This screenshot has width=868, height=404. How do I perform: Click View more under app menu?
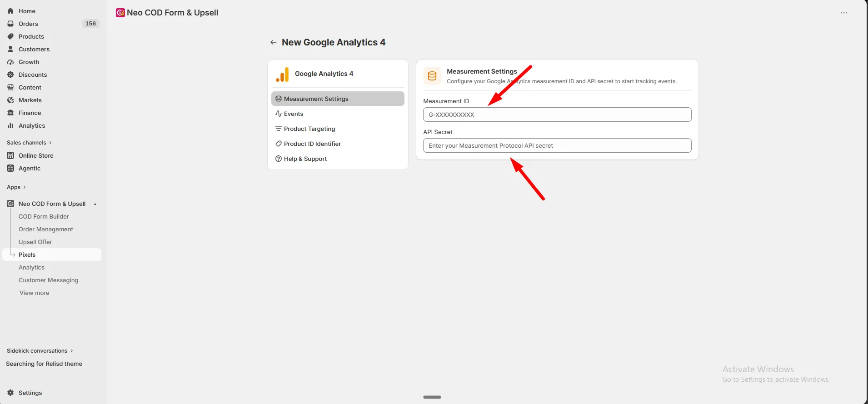(35, 293)
